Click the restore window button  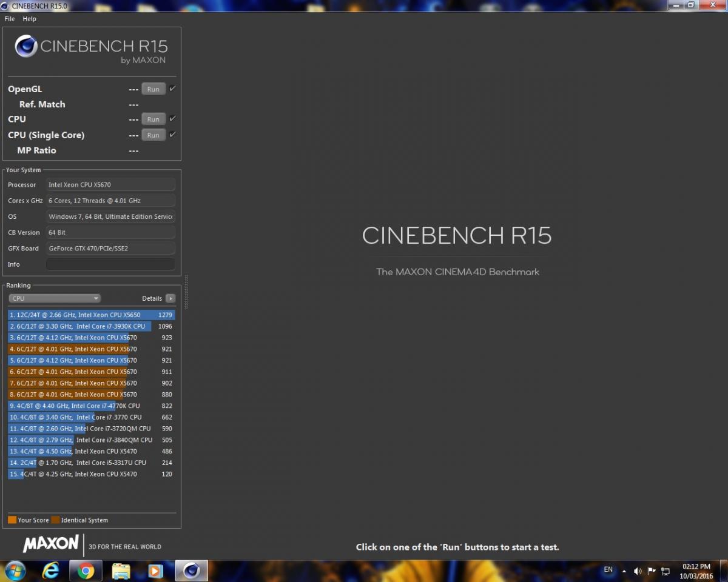(690, 5)
